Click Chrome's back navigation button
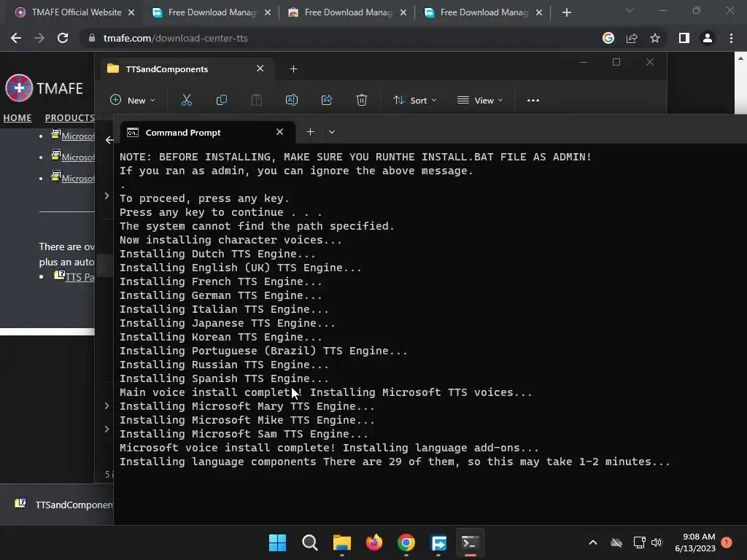The width and height of the screenshot is (747, 560). click(x=16, y=38)
